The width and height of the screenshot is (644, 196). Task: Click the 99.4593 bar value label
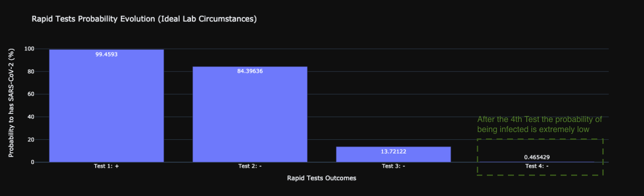coord(106,54)
